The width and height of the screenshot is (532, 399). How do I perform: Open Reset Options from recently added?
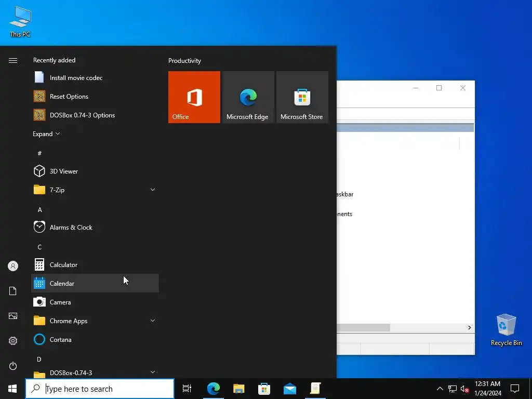[x=95, y=96]
